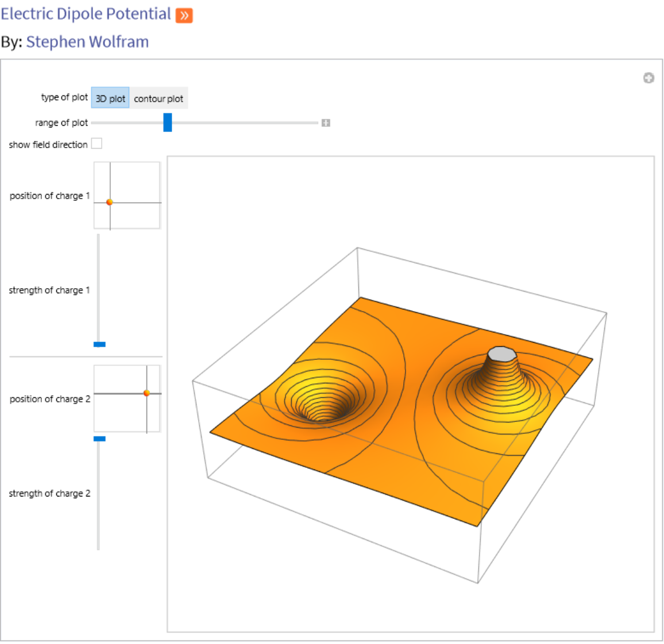Click the 'type of plot' label text
This screenshot has width=664, height=644.
[x=64, y=98]
